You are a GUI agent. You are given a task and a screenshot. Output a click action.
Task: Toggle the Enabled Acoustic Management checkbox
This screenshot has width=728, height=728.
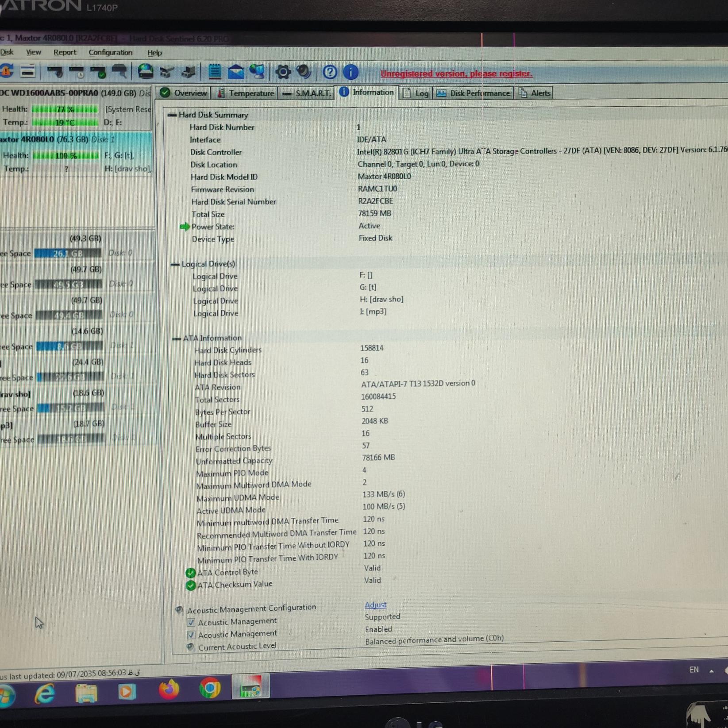coord(191,635)
